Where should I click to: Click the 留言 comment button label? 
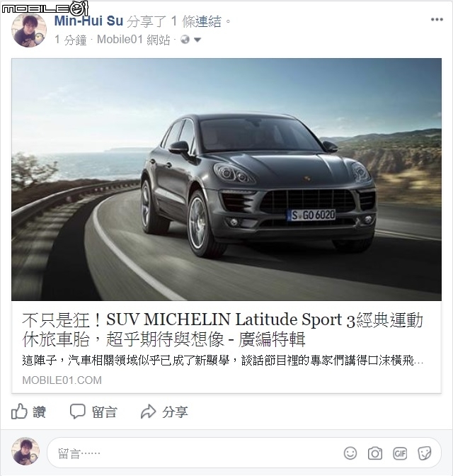coord(104,412)
